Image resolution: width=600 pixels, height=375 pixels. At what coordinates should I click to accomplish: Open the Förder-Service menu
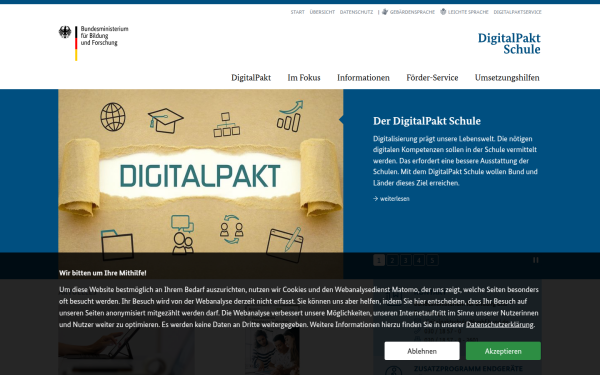[432, 78]
